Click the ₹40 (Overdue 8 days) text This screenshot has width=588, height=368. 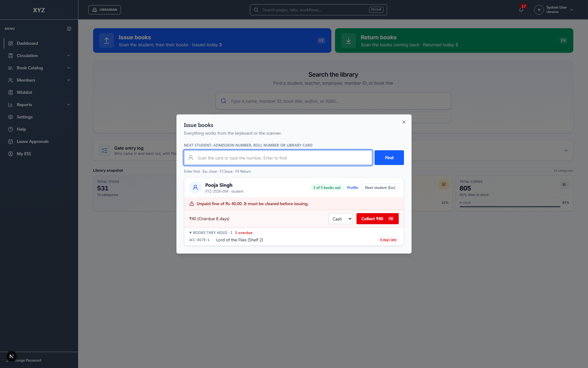point(209,219)
